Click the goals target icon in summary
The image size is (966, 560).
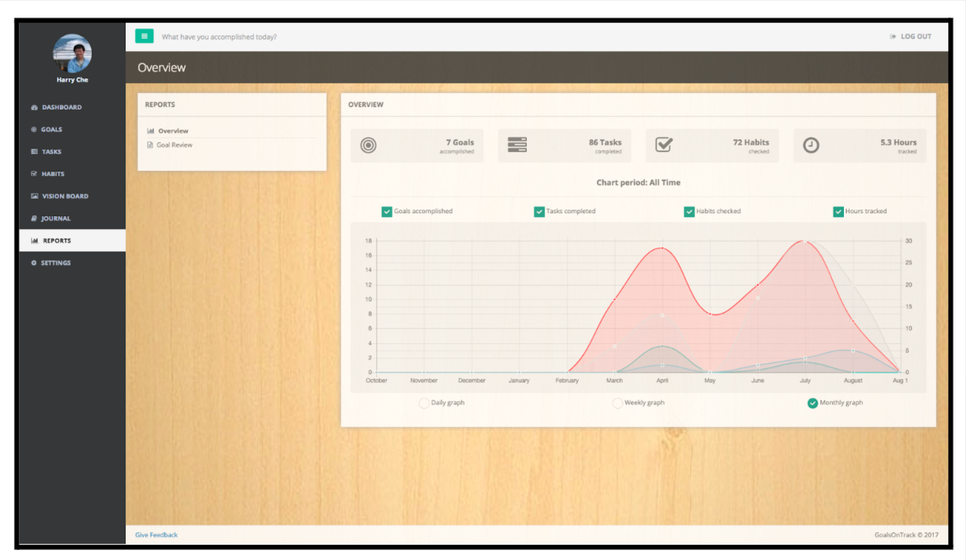(368, 145)
